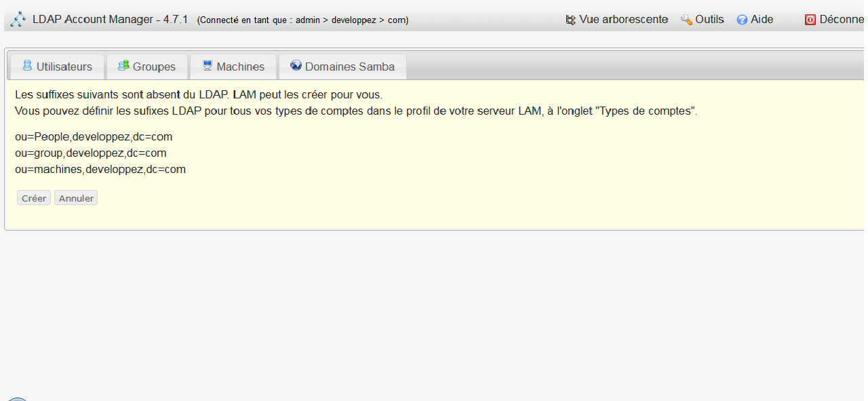
Task: Click the ou=group,developpez,dc=com suffix text
Action: pos(91,153)
